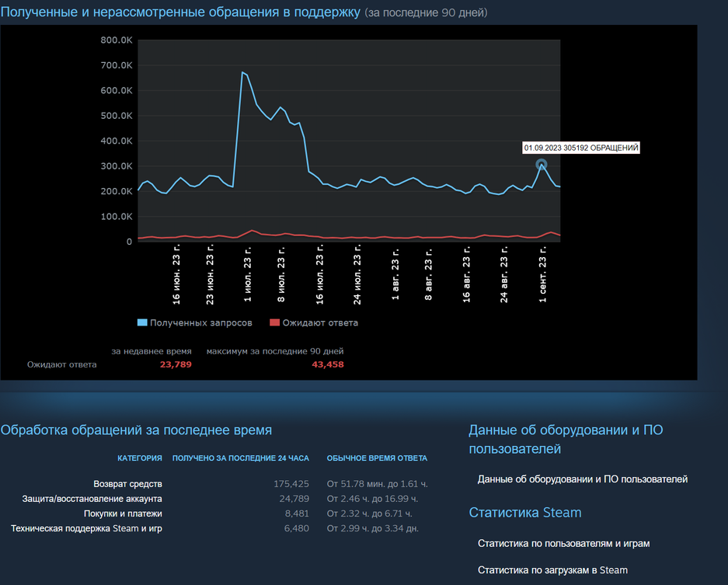Click the red 23,789 pending count
Image resolution: width=728 pixels, height=585 pixels.
176,364
